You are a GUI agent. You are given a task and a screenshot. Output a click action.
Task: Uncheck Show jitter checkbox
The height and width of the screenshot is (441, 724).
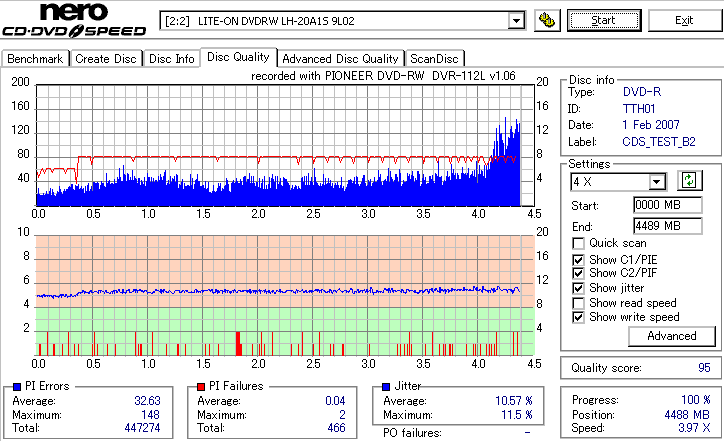[x=578, y=288]
